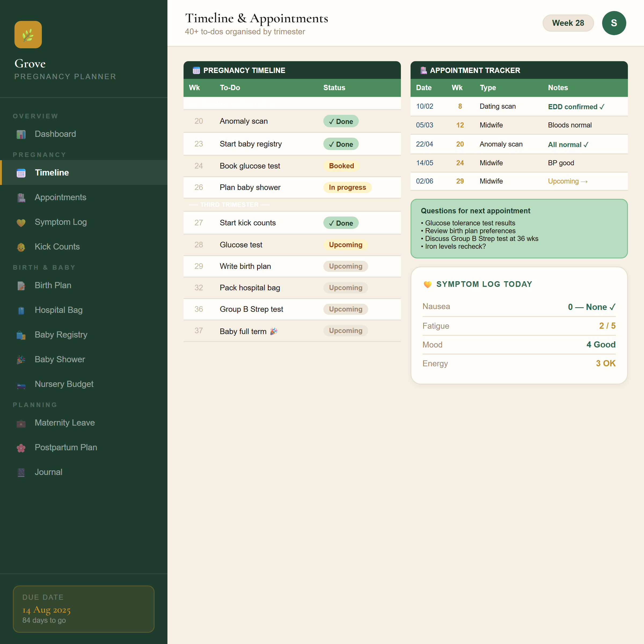Click the In progress status pill
Viewport: 644px width, 644px height.
pos(347,187)
